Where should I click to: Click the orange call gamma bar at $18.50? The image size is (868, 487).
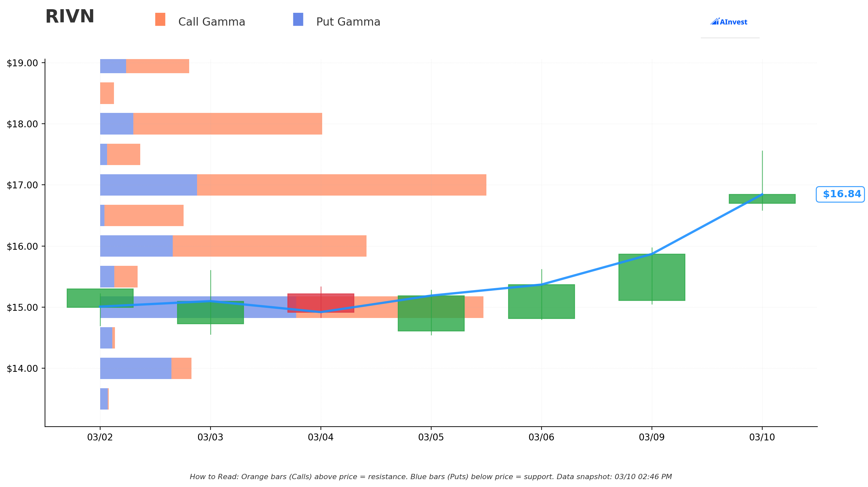[x=107, y=93]
